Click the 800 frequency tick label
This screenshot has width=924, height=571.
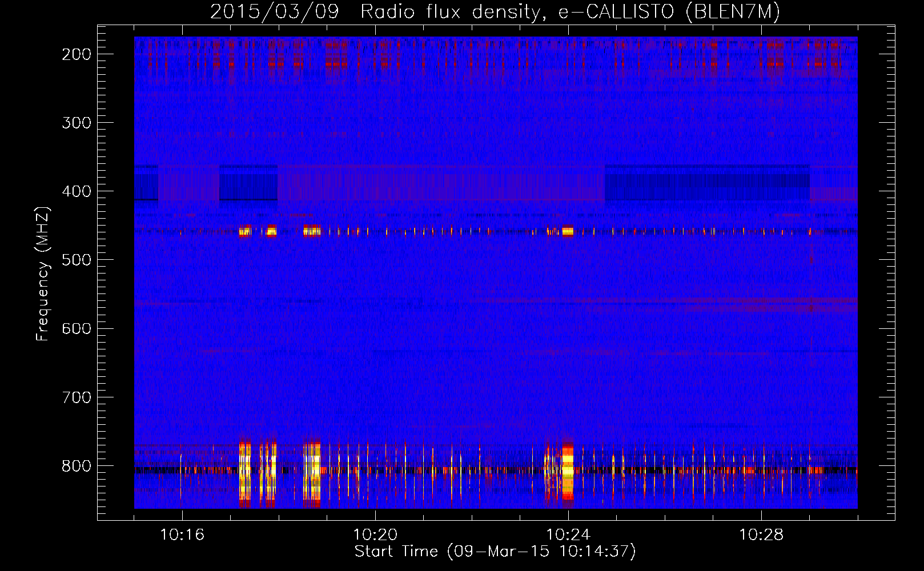pyautogui.click(x=77, y=466)
